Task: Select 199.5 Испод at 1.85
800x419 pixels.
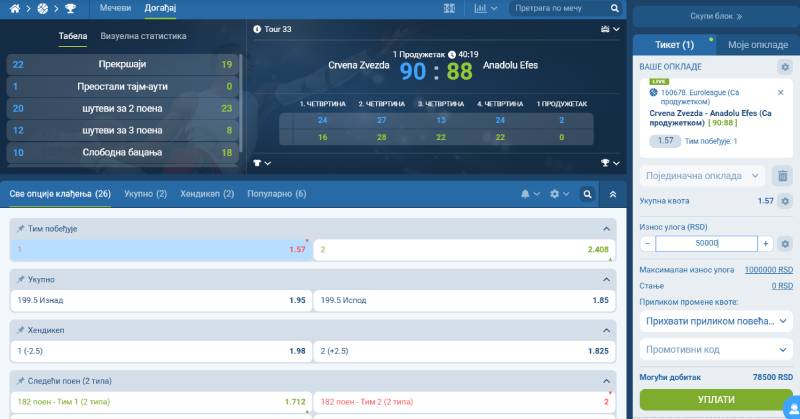Action: (464, 300)
